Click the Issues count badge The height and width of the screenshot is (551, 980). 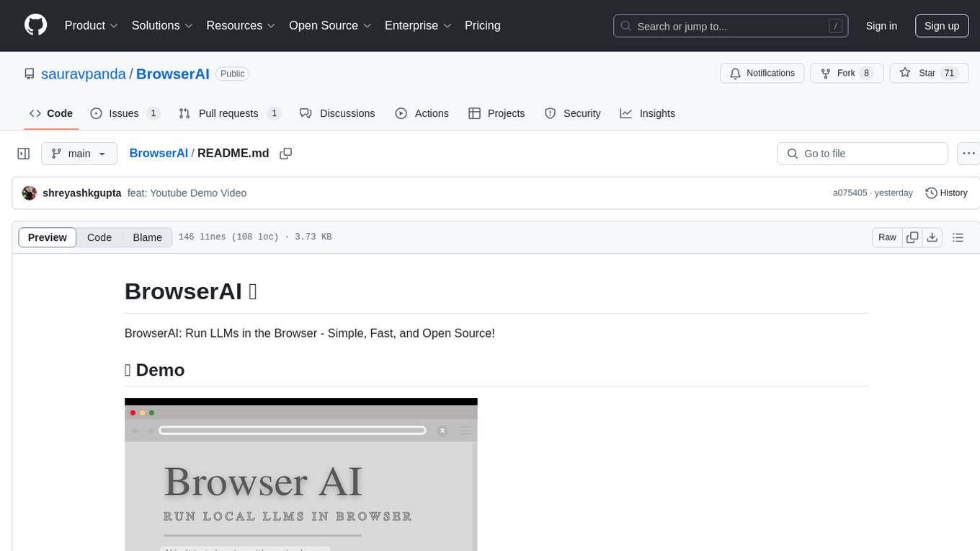point(153,113)
